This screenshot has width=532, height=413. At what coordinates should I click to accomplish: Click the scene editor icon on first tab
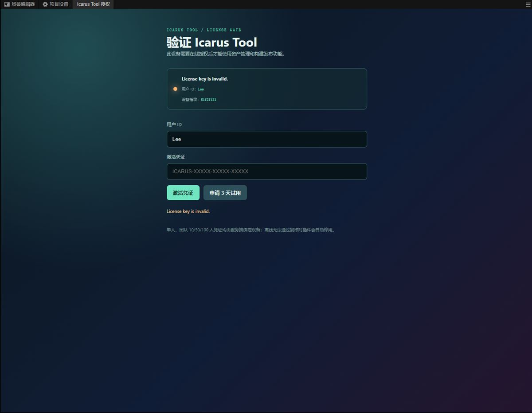[x=7, y=4]
